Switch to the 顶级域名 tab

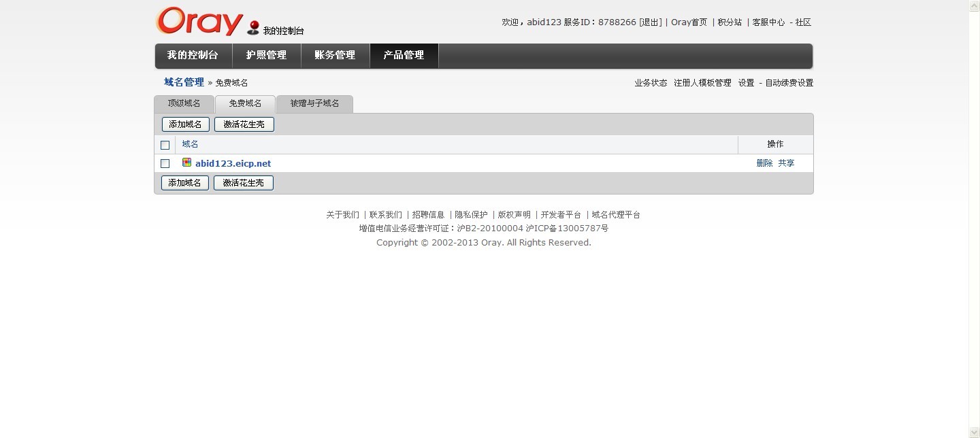184,103
